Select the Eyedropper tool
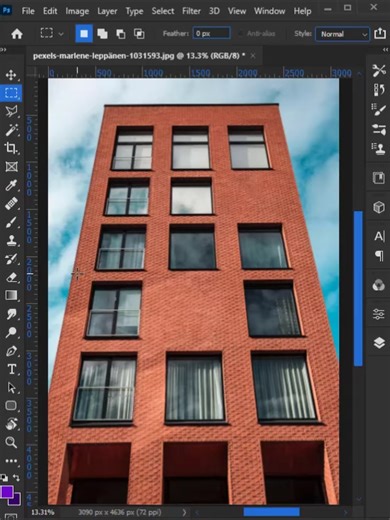390x520 pixels. point(11,185)
